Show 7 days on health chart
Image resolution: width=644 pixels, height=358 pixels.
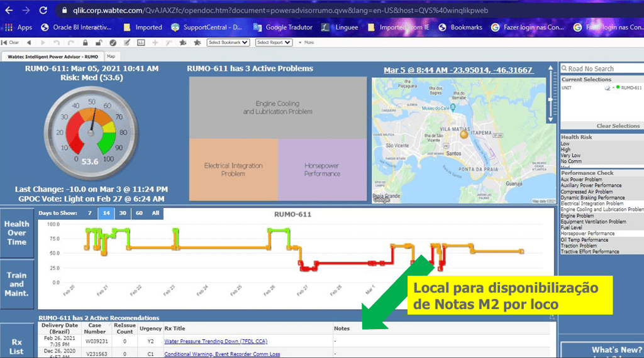tap(89, 214)
